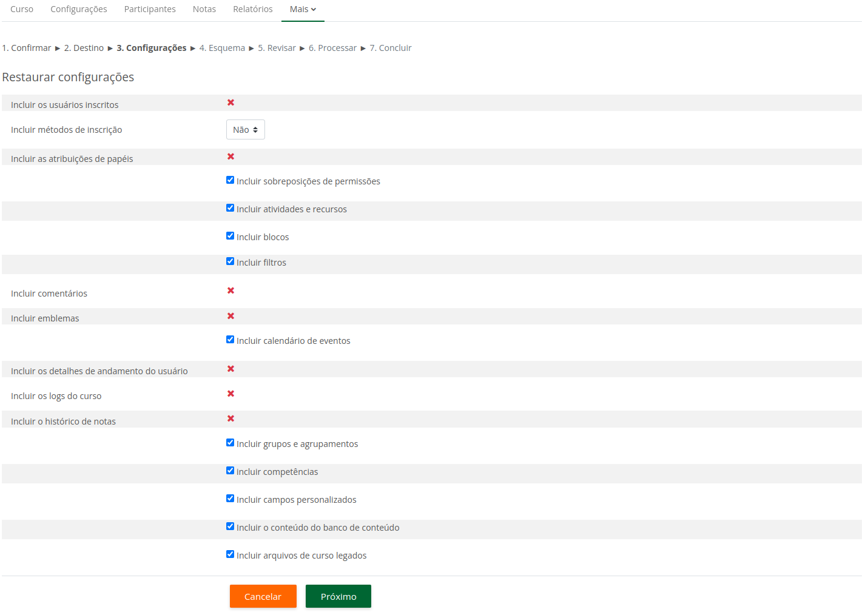Click red X next to Incluir emblemas
868x615 pixels.
[230, 316]
